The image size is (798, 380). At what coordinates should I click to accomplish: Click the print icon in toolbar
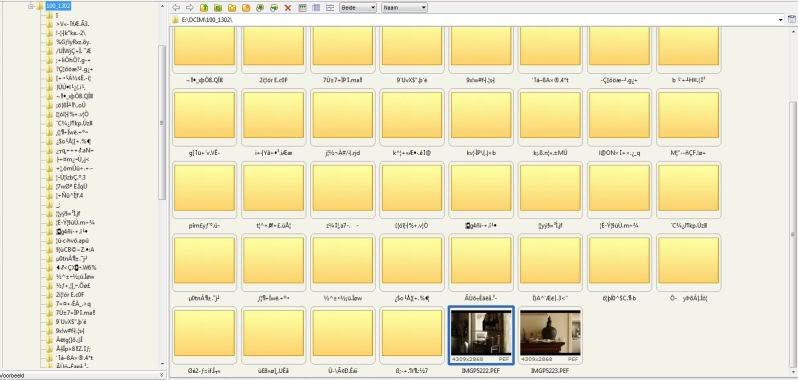[274, 8]
